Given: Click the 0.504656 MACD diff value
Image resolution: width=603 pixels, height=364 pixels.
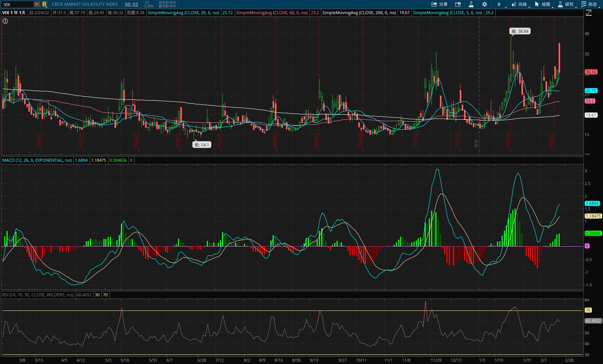Looking at the screenshot, I should click(118, 160).
